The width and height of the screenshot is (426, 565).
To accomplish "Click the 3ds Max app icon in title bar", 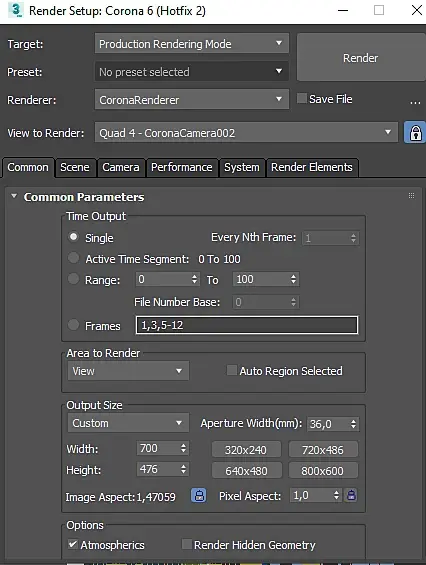I will (x=15, y=10).
